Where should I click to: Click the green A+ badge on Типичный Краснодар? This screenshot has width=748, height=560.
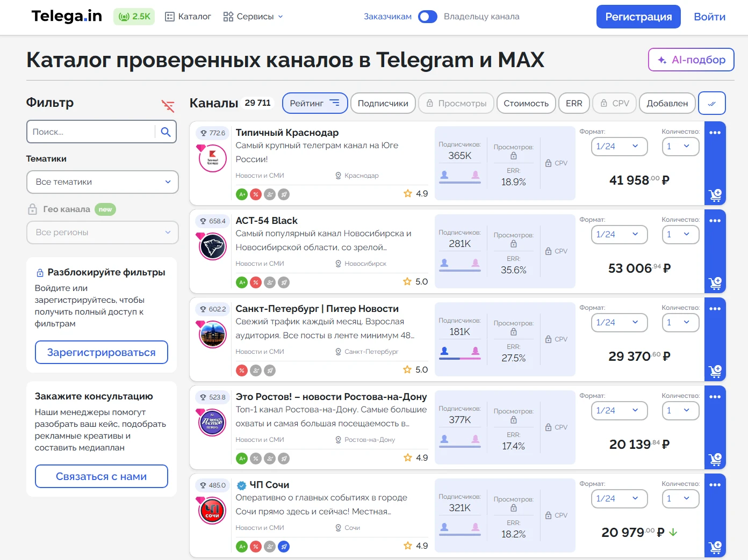click(242, 194)
